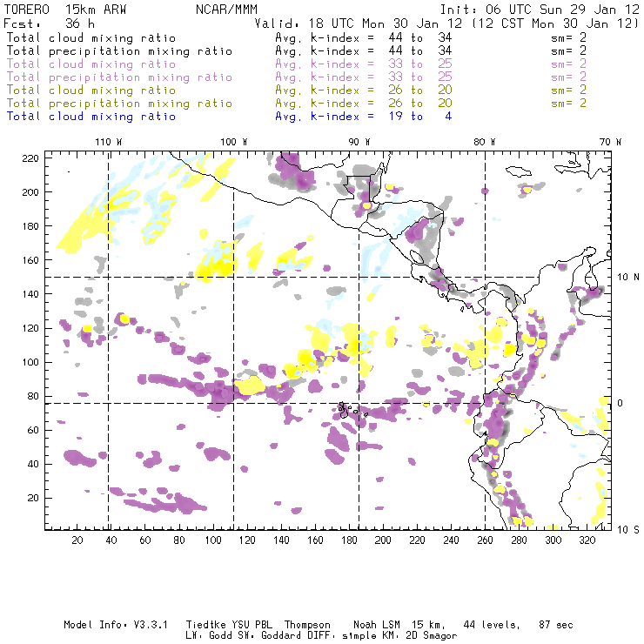This screenshot has width=644, height=644.
Task: Click the '87 sec' timestep text
Action: click(x=556, y=625)
